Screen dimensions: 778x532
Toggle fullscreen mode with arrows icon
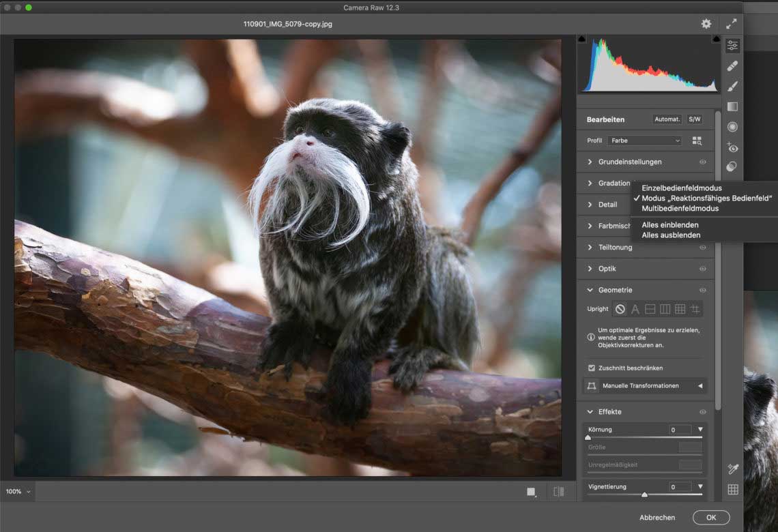click(x=732, y=24)
